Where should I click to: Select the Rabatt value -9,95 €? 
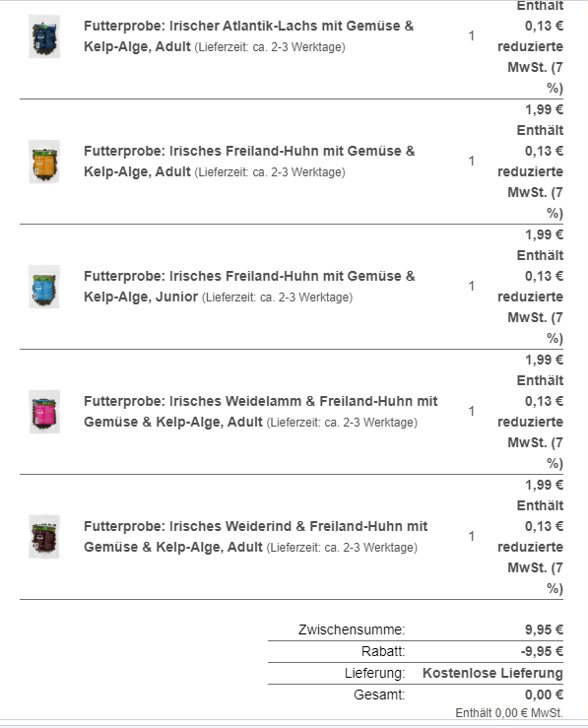(x=542, y=651)
